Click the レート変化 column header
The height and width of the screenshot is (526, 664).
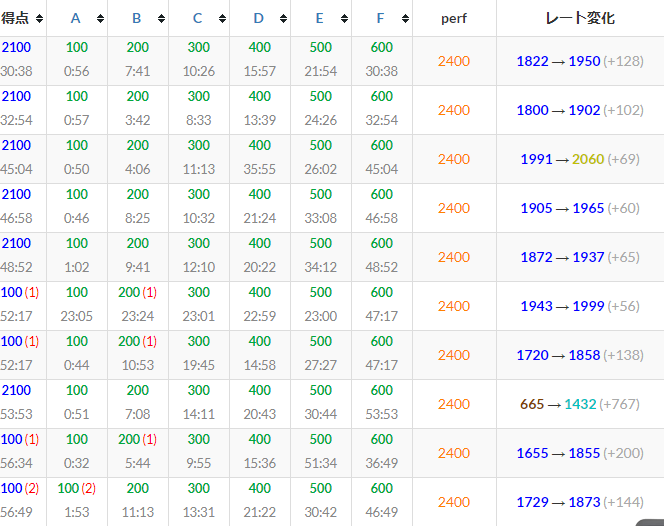(x=580, y=18)
